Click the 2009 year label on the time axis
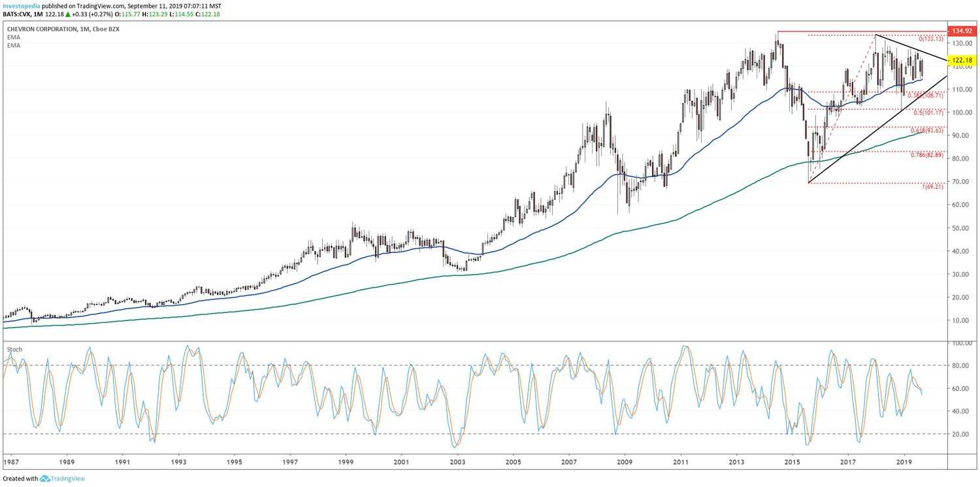This screenshot has height=487, width=980. coord(625,462)
